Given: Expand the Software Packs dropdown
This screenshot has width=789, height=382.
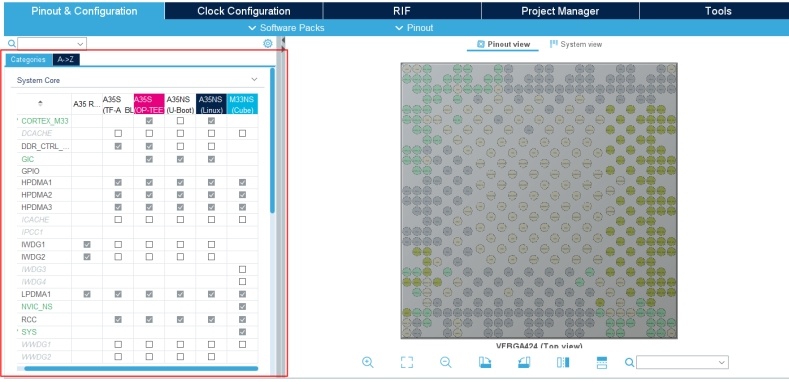Looking at the screenshot, I should (286, 28).
